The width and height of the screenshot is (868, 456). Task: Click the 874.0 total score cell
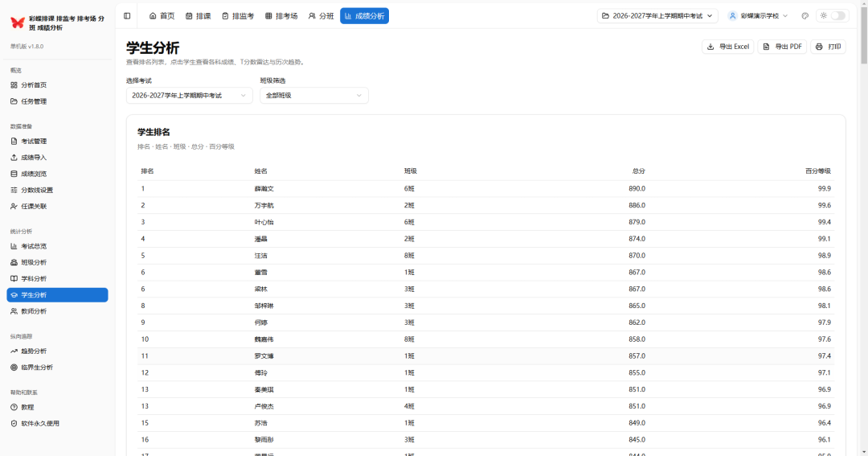(x=637, y=239)
